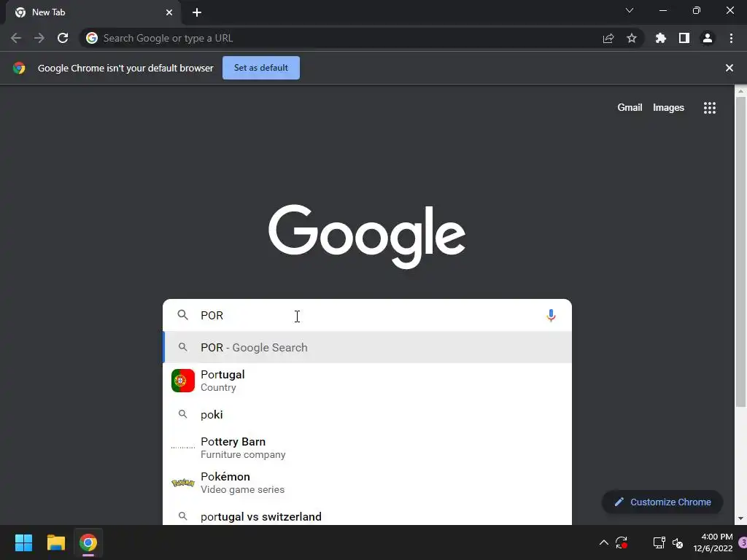Open Windows Start menu
This screenshot has width=747, height=560.
(x=23, y=542)
